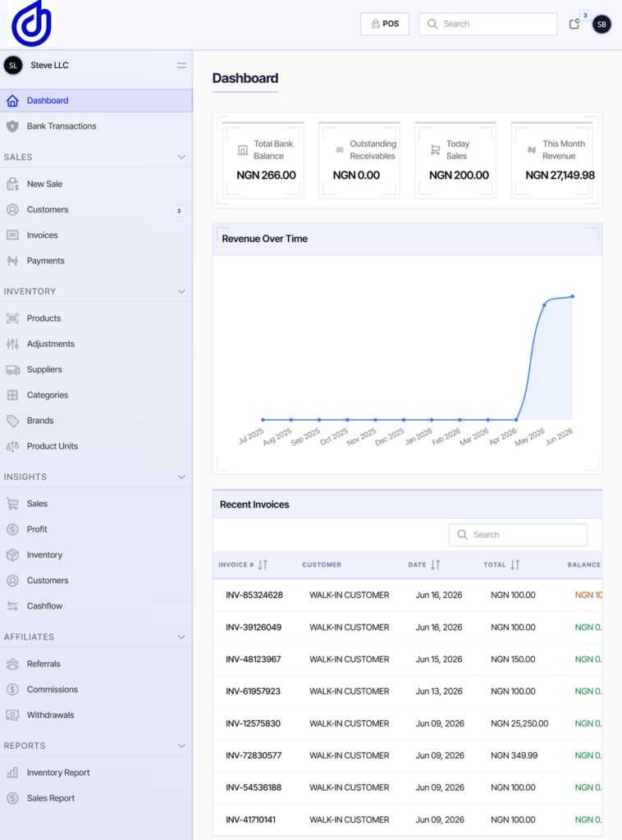Click the SB user avatar
Image resolution: width=622 pixels, height=840 pixels.
[x=601, y=24]
